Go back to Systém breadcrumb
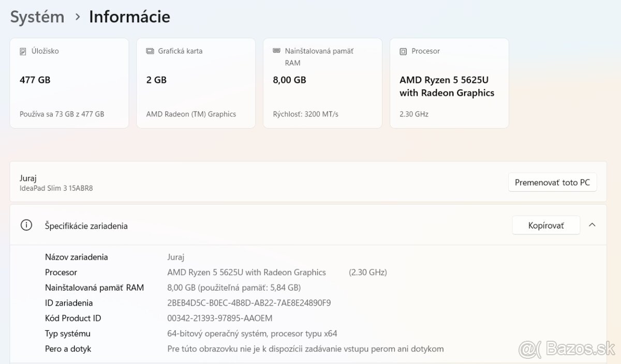621x364 pixels. (37, 17)
